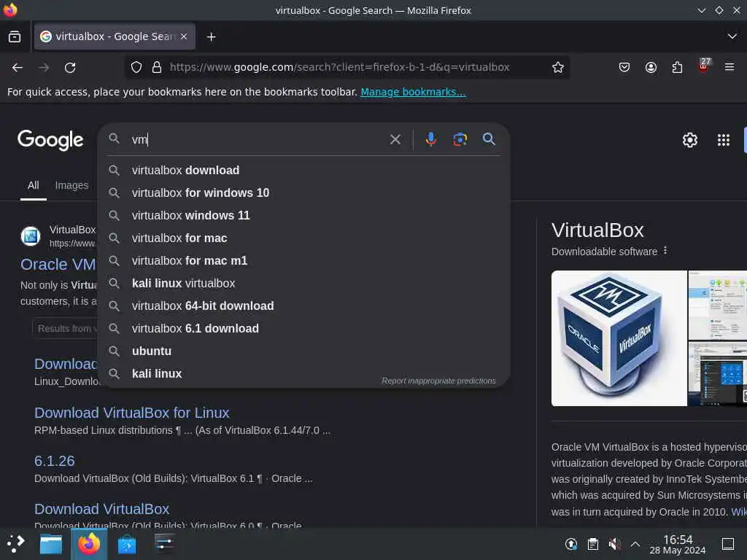This screenshot has width=747, height=560.
Task: Select suggestion kali linux virtualbox
Action: pyautogui.click(x=304, y=284)
